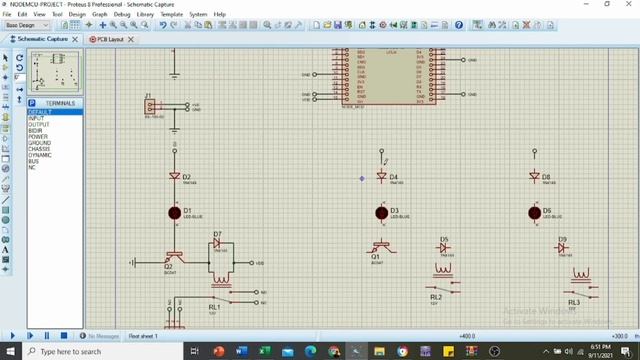Click the Open Project folder icon
This screenshot has height=360, width=640.
(x=327, y=25)
